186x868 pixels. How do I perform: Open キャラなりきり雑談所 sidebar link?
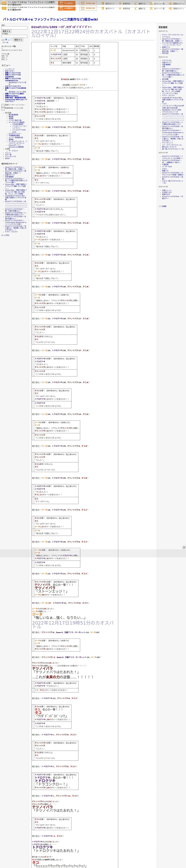17,122
